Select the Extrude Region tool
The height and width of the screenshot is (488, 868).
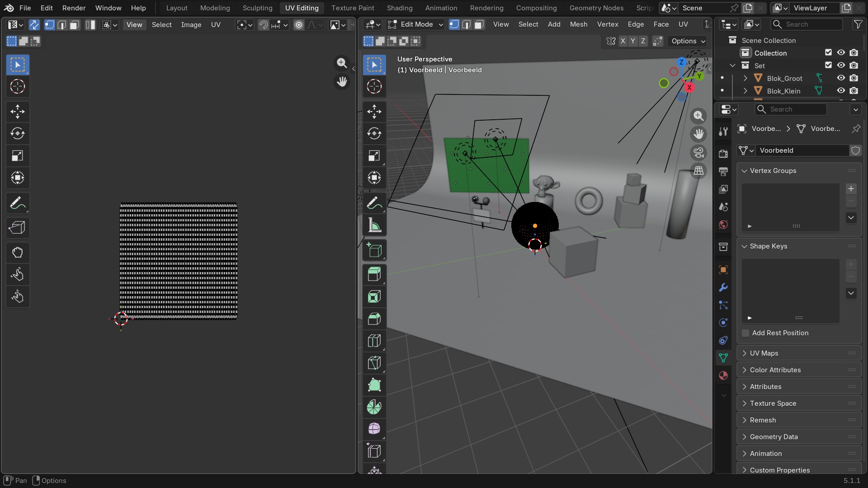(x=374, y=274)
